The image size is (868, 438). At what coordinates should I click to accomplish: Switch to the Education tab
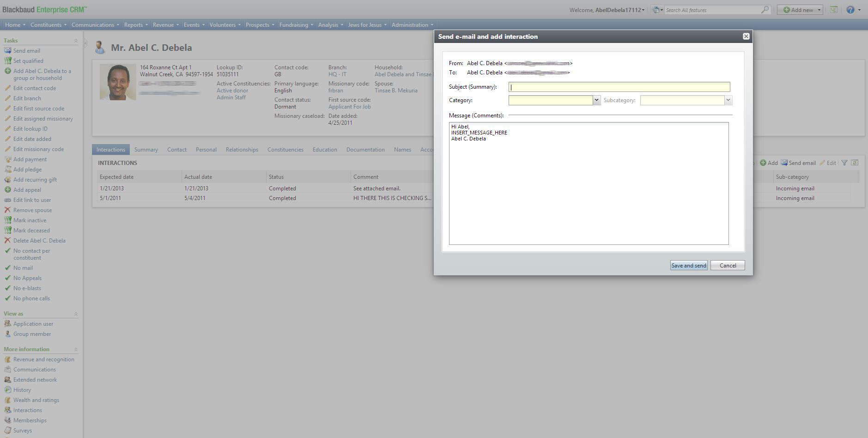[x=325, y=150]
